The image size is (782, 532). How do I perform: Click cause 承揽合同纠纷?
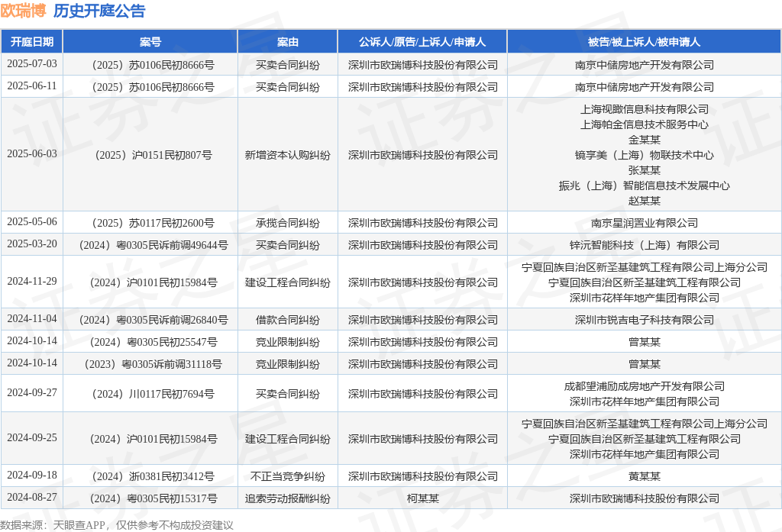(288, 223)
